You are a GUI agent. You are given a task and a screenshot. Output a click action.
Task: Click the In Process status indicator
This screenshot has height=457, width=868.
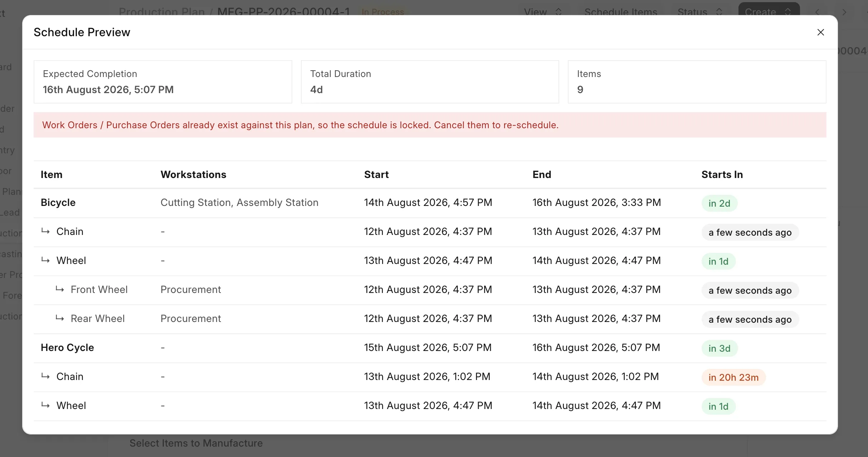[x=382, y=12]
